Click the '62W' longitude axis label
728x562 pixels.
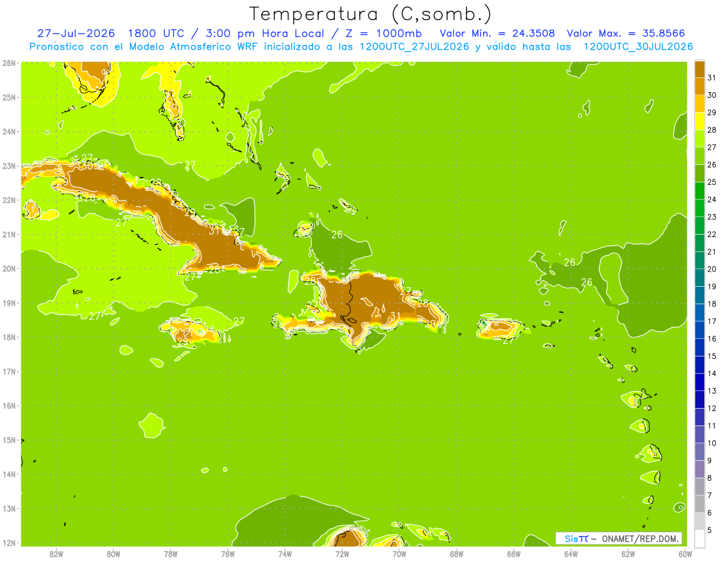coord(629,554)
